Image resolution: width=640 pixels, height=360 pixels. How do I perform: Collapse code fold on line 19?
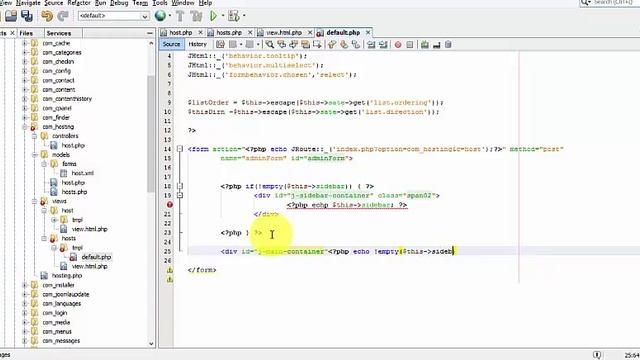180,196
